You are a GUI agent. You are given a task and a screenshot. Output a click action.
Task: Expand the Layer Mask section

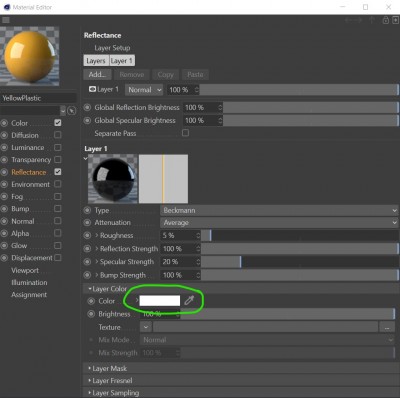click(x=90, y=368)
